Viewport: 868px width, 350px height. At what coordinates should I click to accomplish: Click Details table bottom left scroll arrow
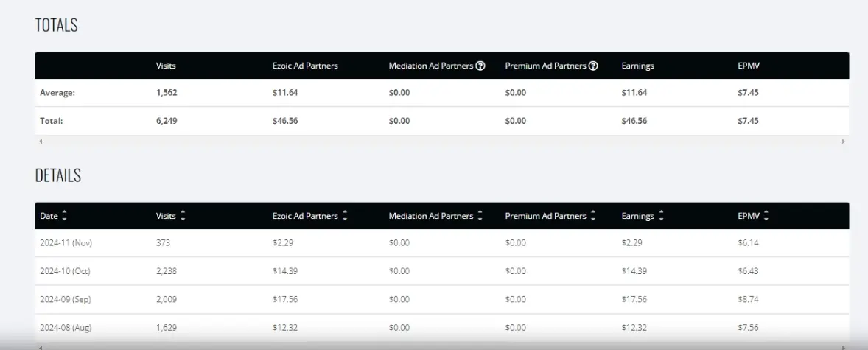pyautogui.click(x=41, y=346)
